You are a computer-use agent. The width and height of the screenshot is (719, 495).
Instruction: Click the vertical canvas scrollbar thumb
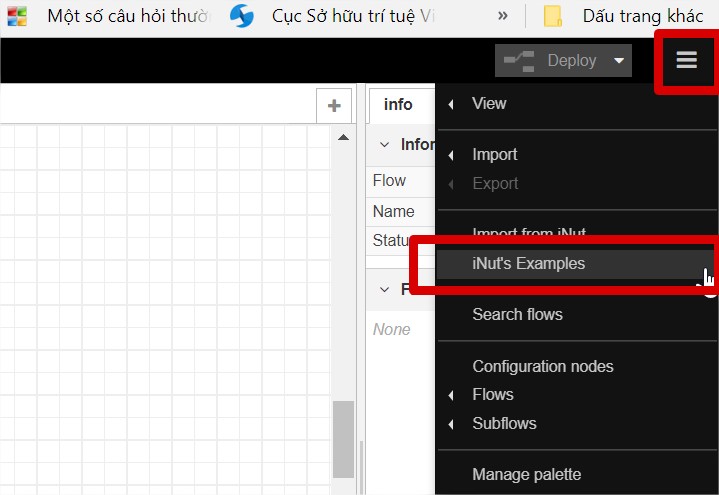(x=343, y=439)
